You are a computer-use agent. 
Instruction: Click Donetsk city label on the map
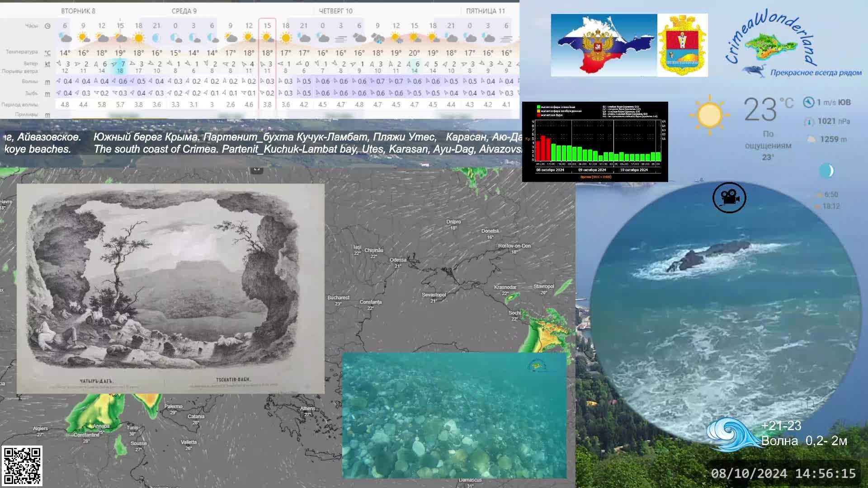[490, 231]
